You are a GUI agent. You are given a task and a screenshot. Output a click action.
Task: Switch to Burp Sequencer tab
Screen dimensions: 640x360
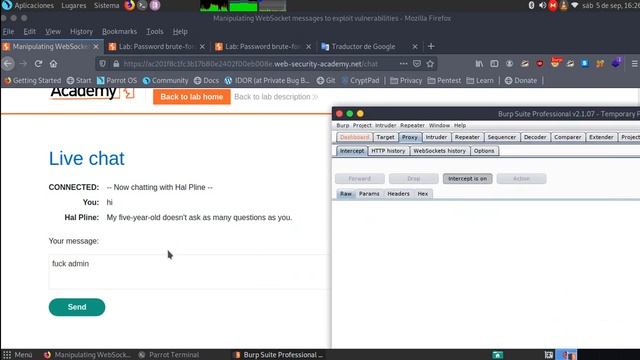[502, 137]
